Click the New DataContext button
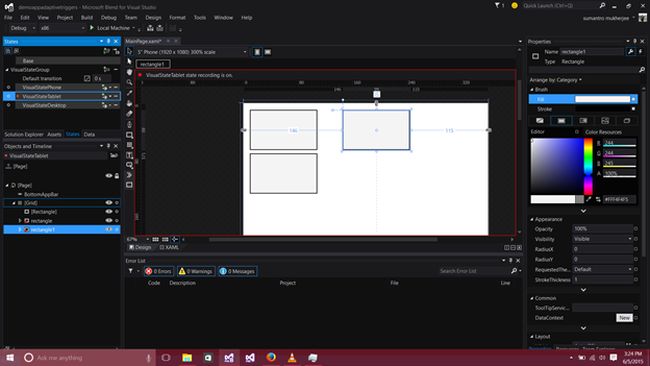The height and width of the screenshot is (366, 650). pyautogui.click(x=624, y=318)
